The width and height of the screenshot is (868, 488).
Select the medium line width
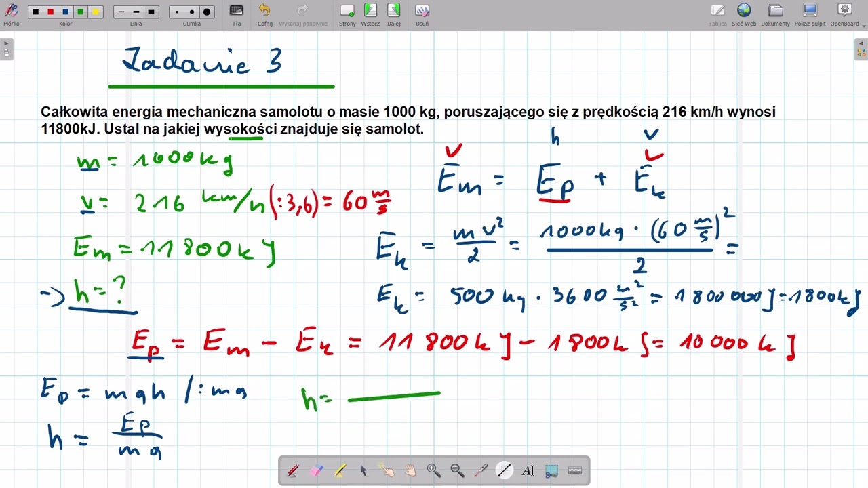coord(136,12)
